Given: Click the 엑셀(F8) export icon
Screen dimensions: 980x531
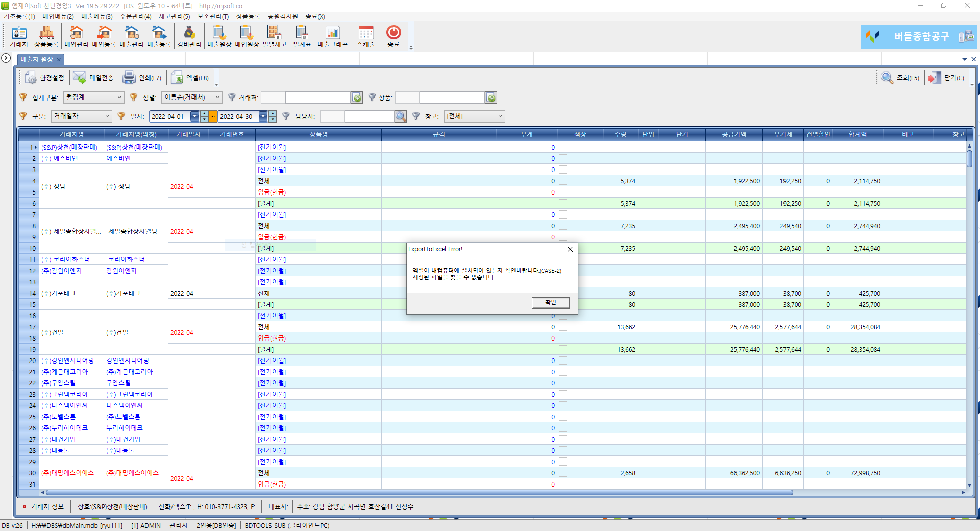Looking at the screenshot, I should tap(190, 78).
